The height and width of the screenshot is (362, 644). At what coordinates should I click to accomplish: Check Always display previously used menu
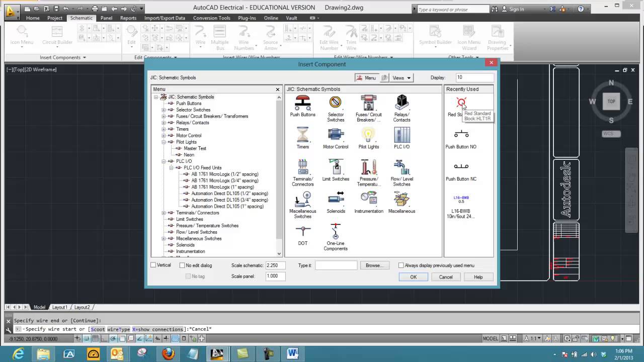point(401,265)
